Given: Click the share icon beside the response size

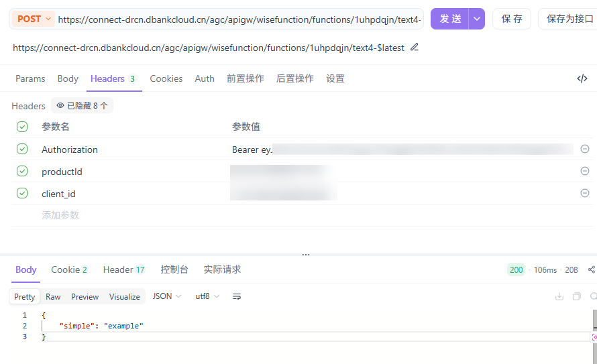Looking at the screenshot, I should [591, 270].
